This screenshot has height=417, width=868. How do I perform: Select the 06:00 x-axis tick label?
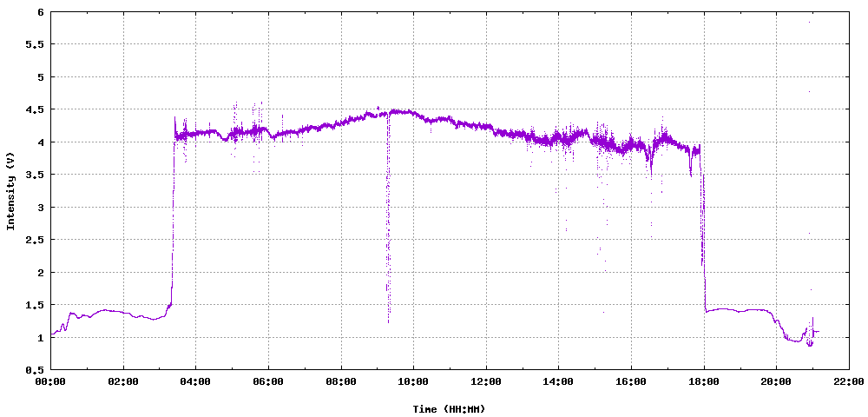(x=268, y=381)
